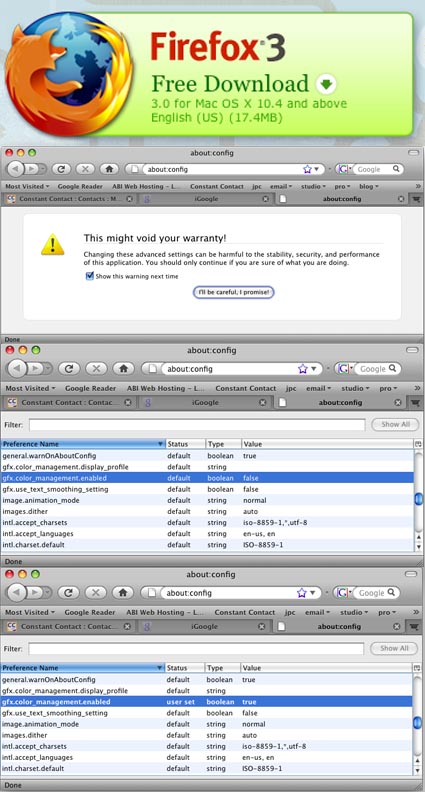Close the iGoogle tab in warning window
Screen dimensions: 425x792
(266, 199)
